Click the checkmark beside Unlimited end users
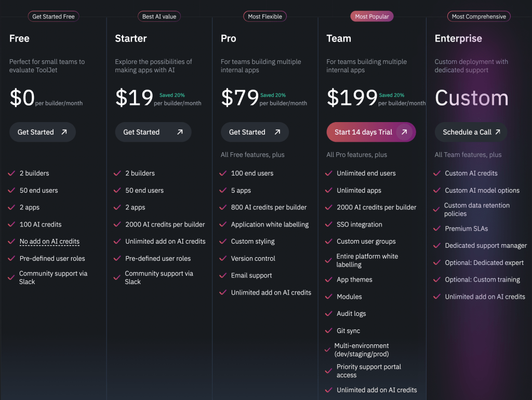The image size is (532, 400). pyautogui.click(x=328, y=173)
